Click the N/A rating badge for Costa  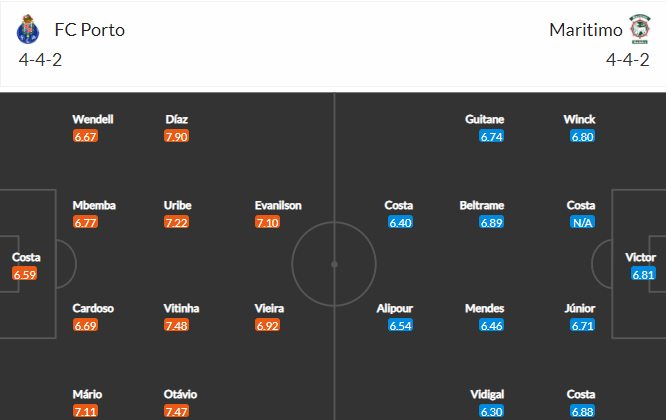tap(582, 223)
